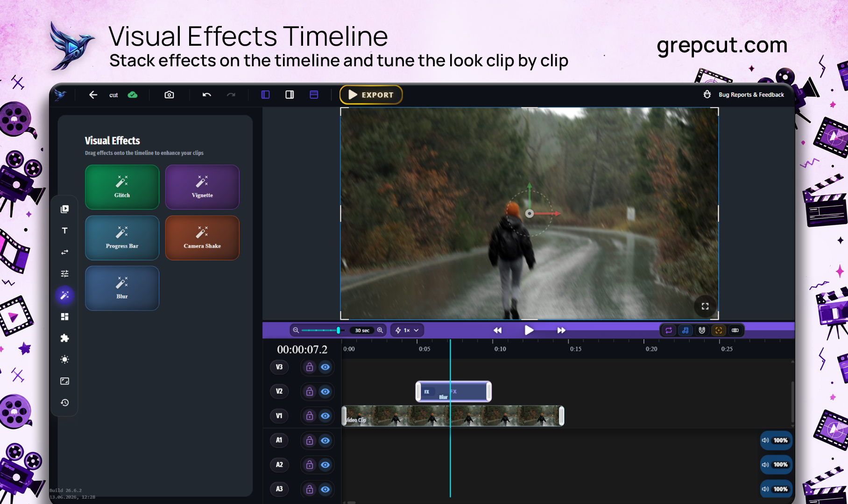This screenshot has width=848, height=504.
Task: Click the timecode 00:00:07.2 display
Action: click(x=302, y=350)
